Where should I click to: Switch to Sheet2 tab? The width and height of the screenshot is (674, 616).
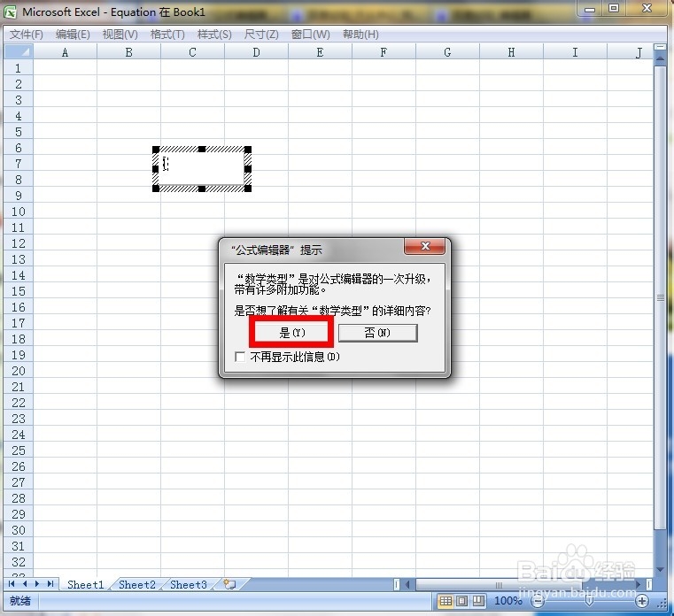pos(136,585)
